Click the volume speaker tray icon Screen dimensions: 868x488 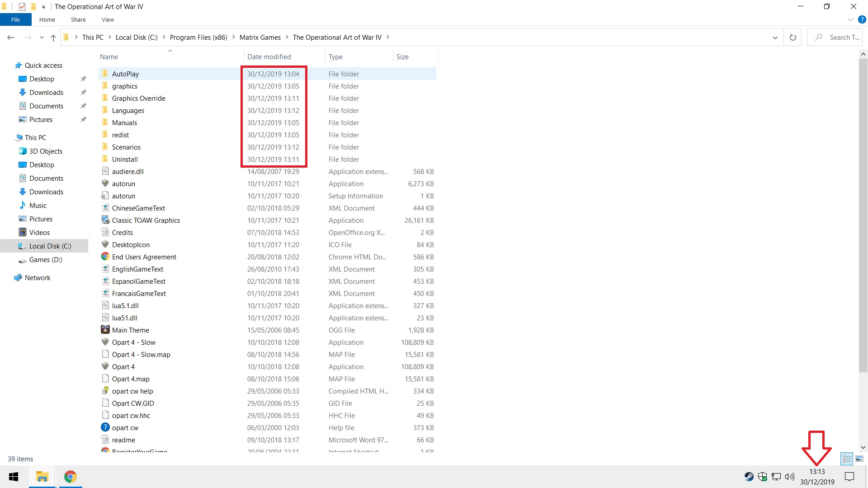coord(790,477)
